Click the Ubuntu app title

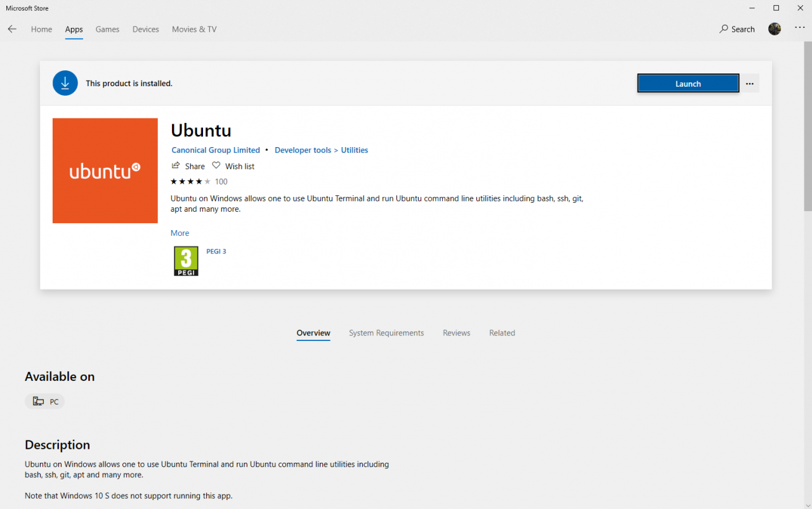click(201, 131)
